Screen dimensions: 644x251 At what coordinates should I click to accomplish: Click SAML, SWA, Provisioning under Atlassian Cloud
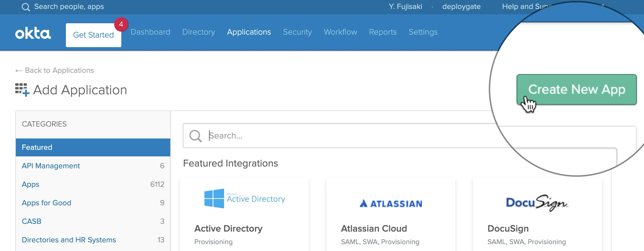(x=380, y=242)
